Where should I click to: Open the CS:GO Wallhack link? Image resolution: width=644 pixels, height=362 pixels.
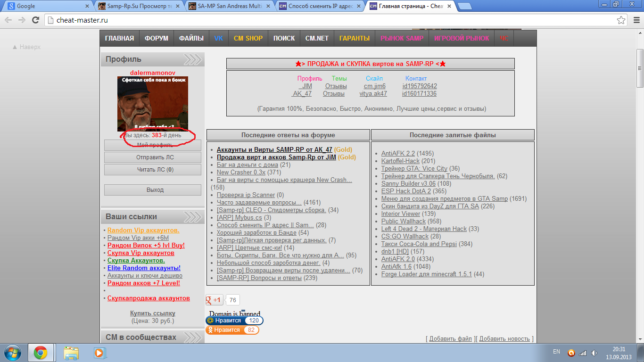pyautogui.click(x=405, y=237)
